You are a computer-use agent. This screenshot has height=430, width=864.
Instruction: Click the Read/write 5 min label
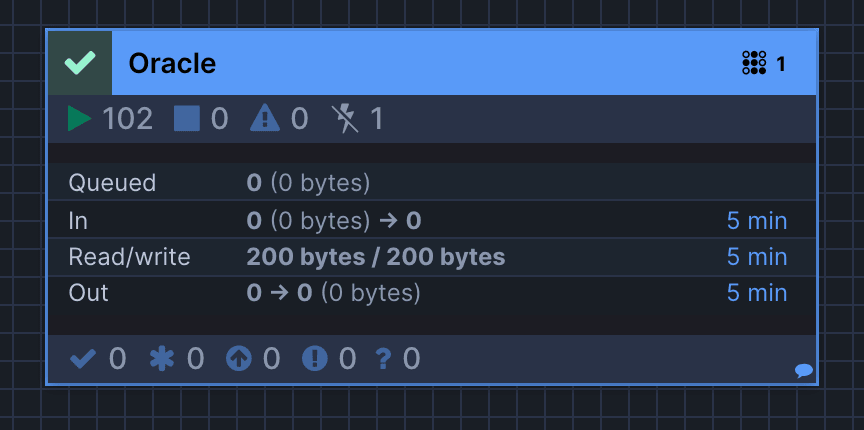click(757, 257)
